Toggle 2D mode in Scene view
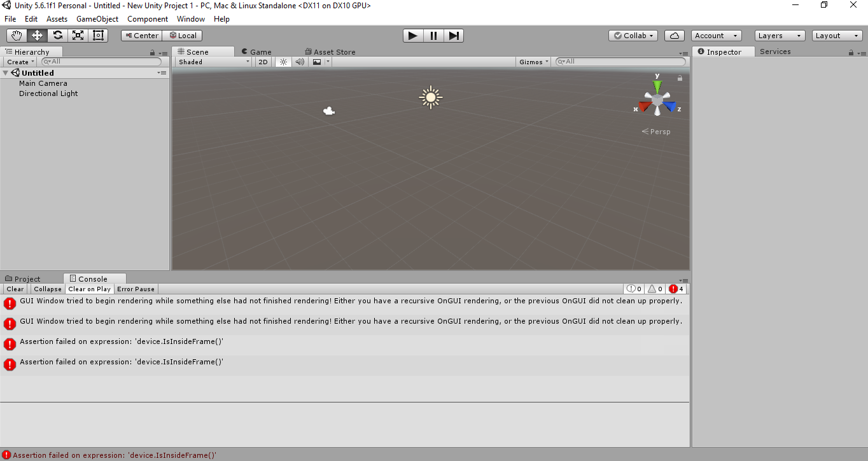The image size is (868, 461). coord(263,62)
